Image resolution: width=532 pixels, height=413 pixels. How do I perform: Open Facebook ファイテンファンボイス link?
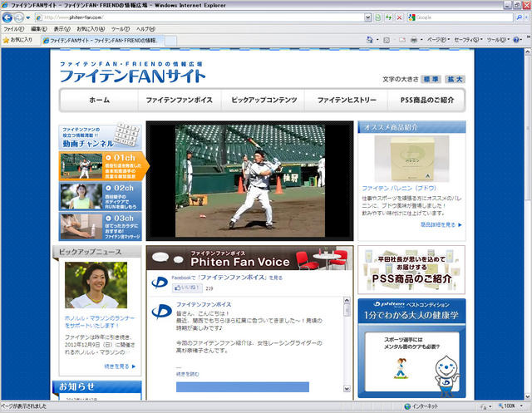click(x=227, y=278)
